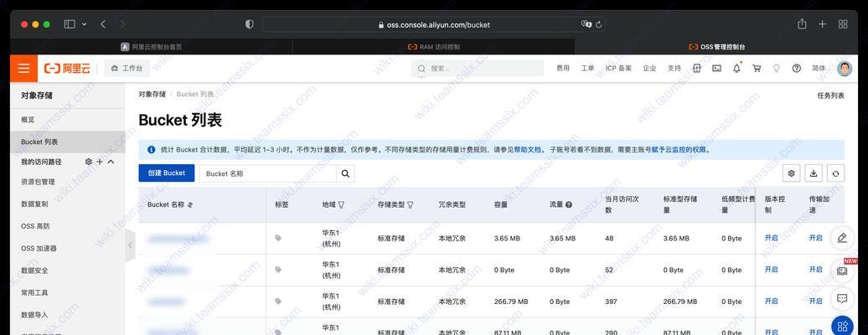Open the Cloud Shell terminal icon
The width and height of the screenshot is (868, 335).
(716, 69)
